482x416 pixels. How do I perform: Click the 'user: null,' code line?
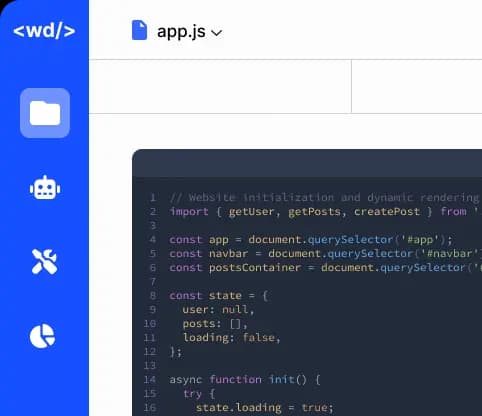click(218, 310)
